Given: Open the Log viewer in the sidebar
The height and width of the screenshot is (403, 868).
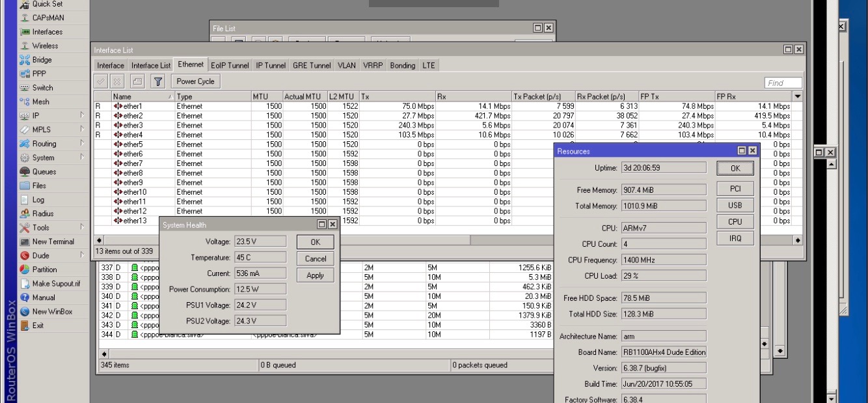Looking at the screenshot, I should 38,200.
